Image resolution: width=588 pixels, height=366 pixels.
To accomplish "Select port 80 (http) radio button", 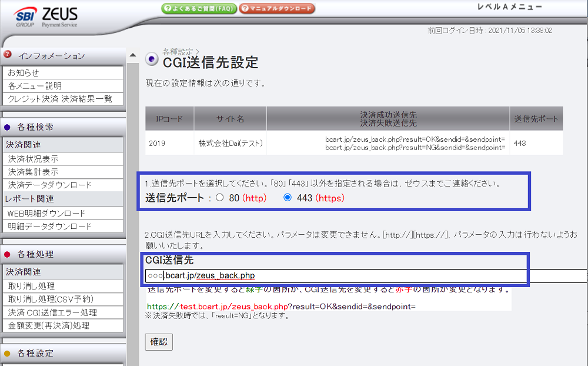I will click(x=220, y=198).
